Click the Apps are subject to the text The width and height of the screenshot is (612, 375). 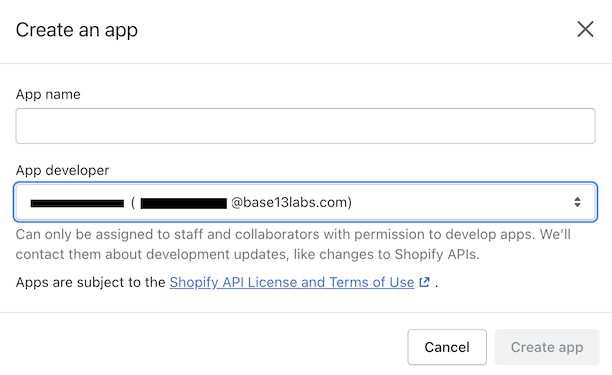[x=91, y=282]
